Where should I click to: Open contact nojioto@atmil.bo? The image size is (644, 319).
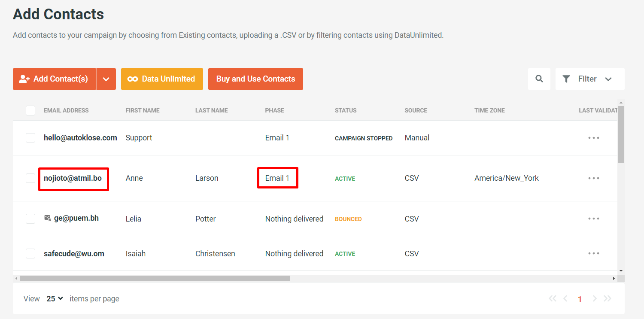click(73, 178)
